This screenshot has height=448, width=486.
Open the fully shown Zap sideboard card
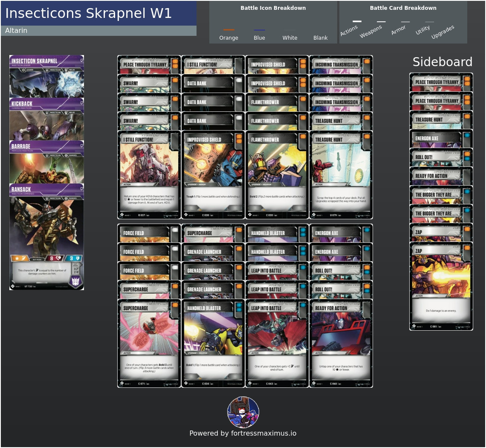click(441, 286)
